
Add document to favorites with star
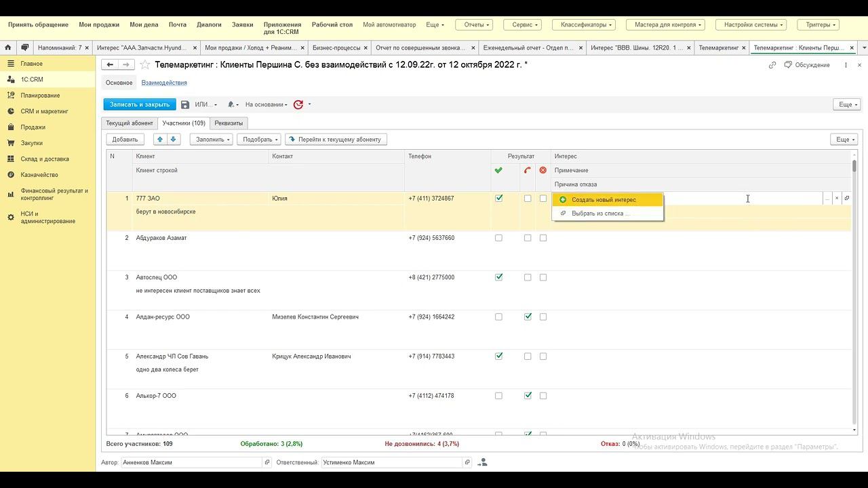coord(144,65)
